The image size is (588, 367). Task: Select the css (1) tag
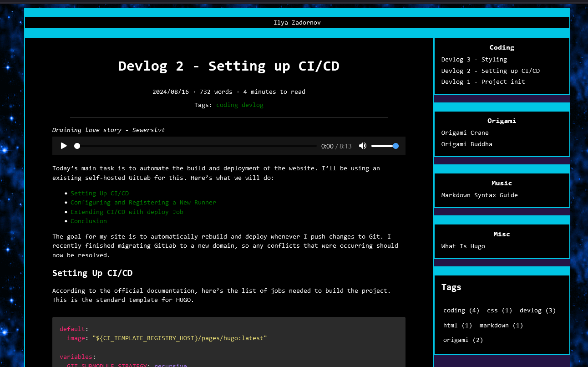(500, 310)
